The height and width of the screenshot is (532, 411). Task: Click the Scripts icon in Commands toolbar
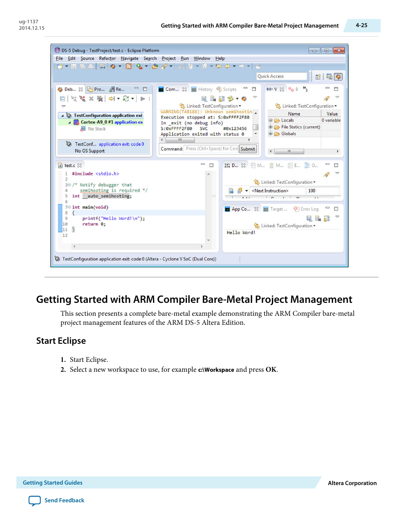coord(230,99)
